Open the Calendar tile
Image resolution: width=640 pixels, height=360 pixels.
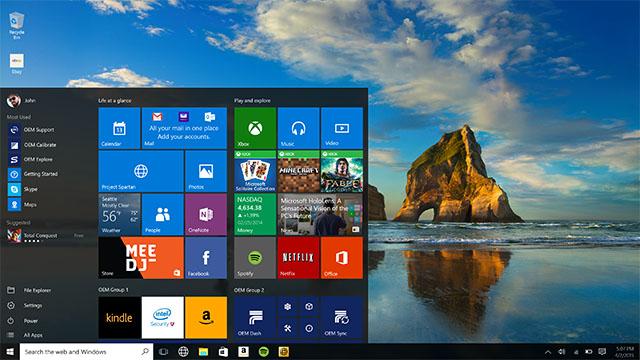[x=119, y=128]
